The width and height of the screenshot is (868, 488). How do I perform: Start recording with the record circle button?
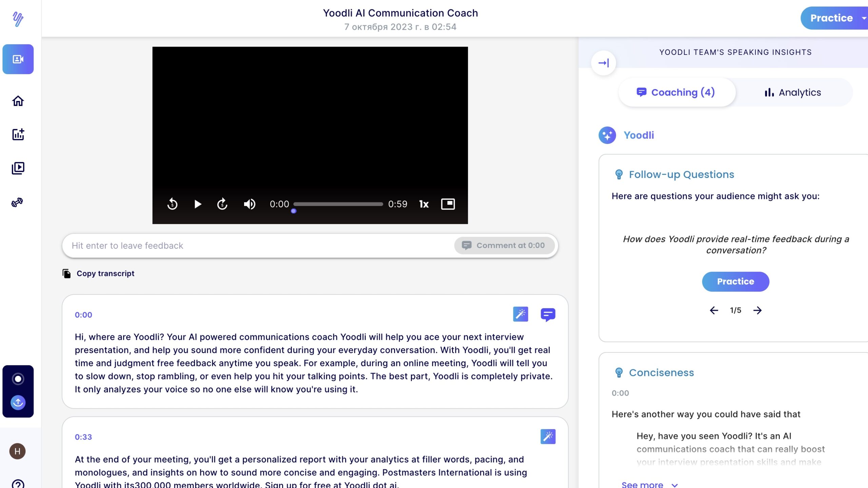[18, 379]
